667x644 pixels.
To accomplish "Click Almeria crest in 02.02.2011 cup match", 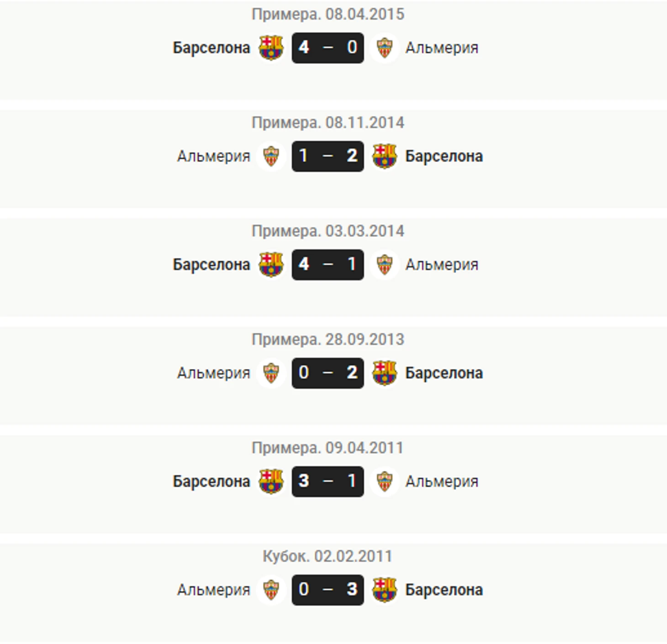I will [271, 590].
